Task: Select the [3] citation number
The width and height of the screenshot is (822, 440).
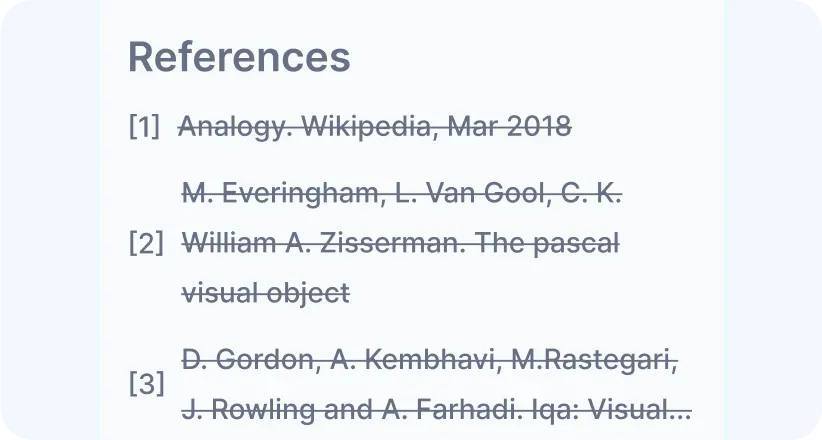Action: [146, 384]
